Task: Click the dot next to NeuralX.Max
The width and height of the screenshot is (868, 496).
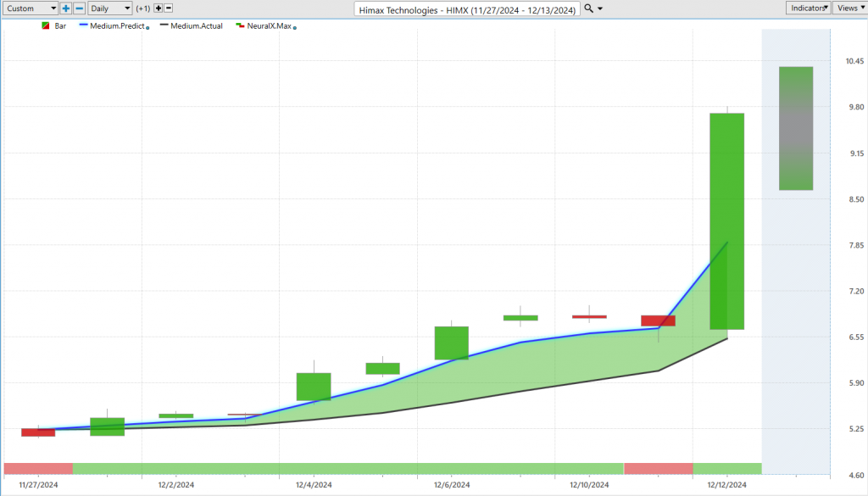Action: click(x=294, y=28)
